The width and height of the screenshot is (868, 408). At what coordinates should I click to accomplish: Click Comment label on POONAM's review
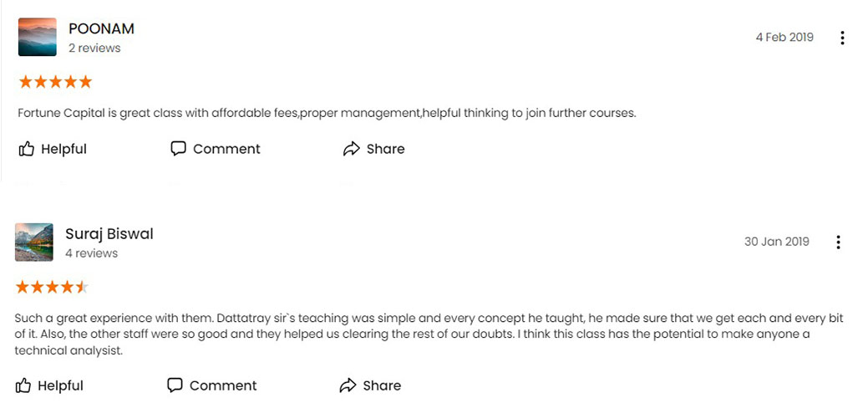[x=226, y=149]
